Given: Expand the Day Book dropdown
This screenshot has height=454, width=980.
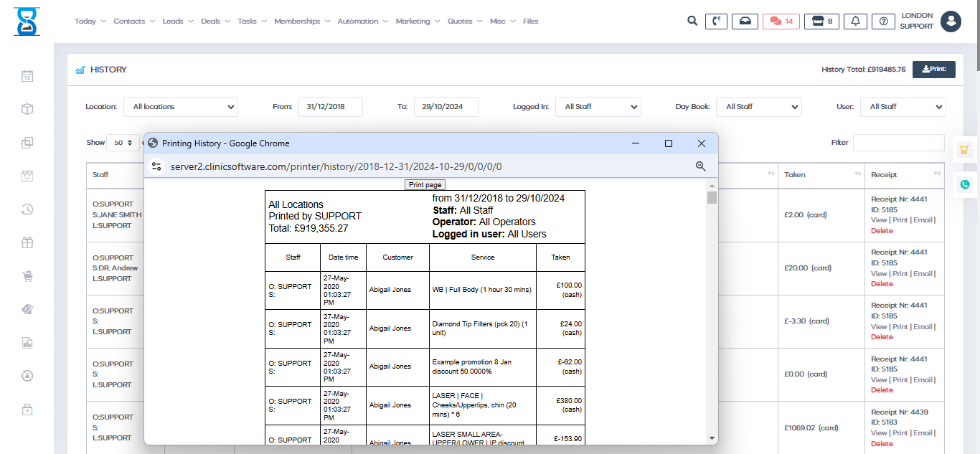Looking at the screenshot, I should coord(759,107).
